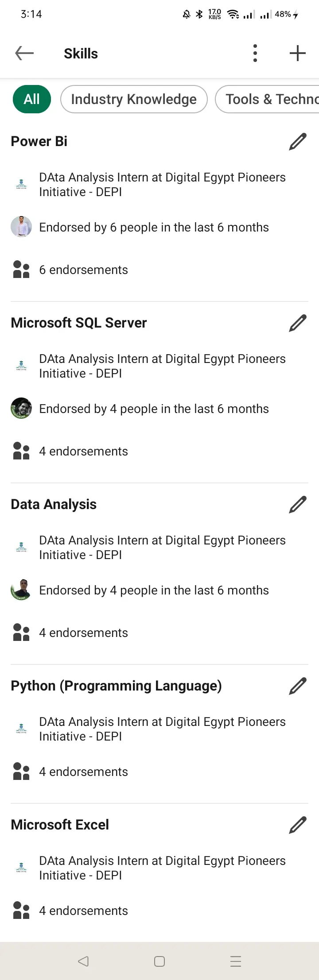Select the Industry Knowledge filter
319x980 pixels.
tap(134, 99)
